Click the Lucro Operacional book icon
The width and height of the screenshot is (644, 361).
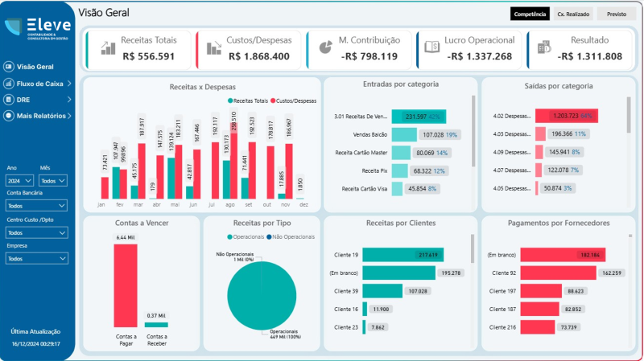[431, 47]
